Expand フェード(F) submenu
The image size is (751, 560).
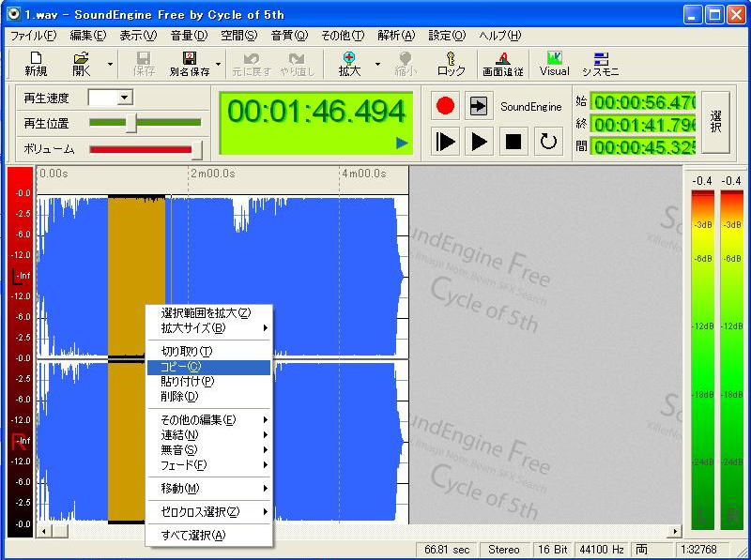point(208,464)
